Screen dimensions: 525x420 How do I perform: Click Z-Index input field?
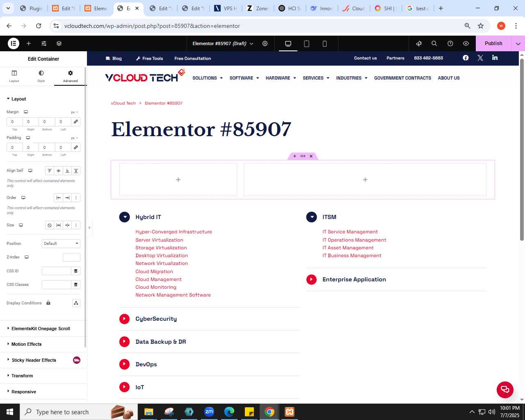click(x=71, y=257)
